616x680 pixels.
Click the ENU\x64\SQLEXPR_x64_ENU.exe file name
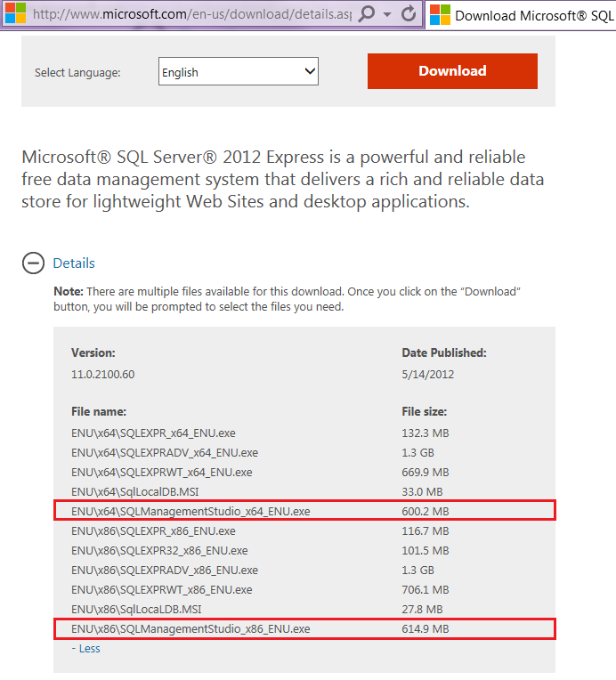click(153, 433)
